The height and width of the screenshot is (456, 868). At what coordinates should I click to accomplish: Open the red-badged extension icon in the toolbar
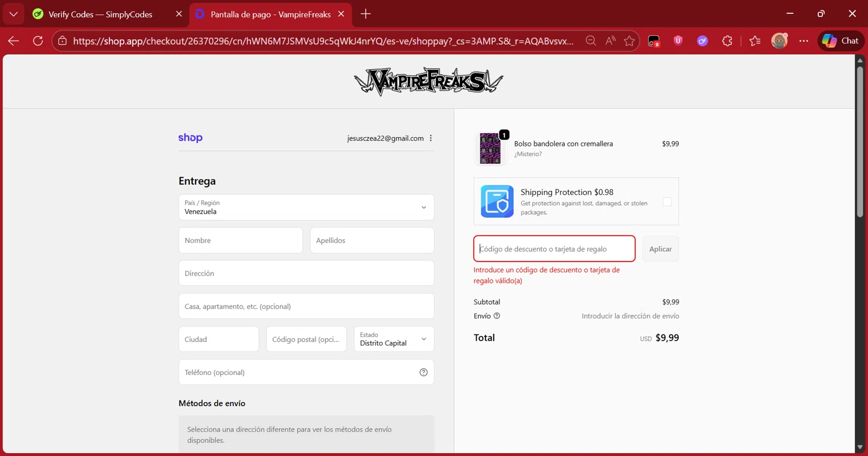tap(653, 41)
